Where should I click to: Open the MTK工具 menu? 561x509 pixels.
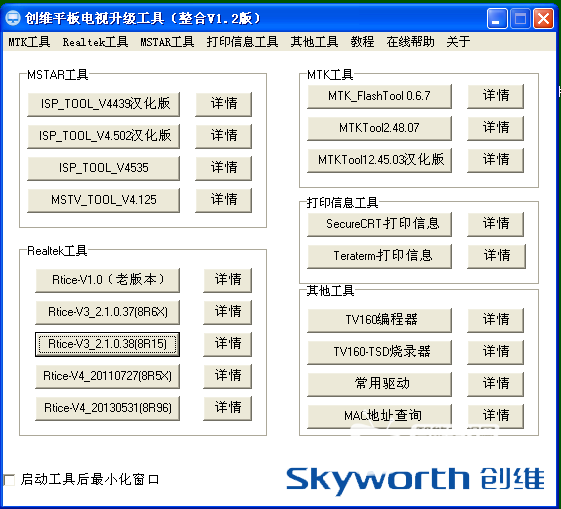click(x=29, y=42)
